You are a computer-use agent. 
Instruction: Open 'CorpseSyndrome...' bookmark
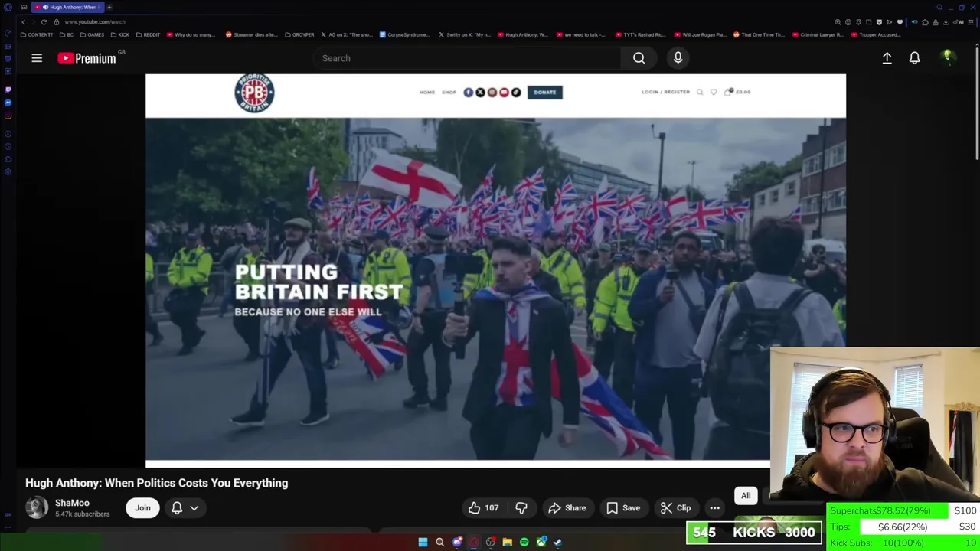pyautogui.click(x=406, y=34)
